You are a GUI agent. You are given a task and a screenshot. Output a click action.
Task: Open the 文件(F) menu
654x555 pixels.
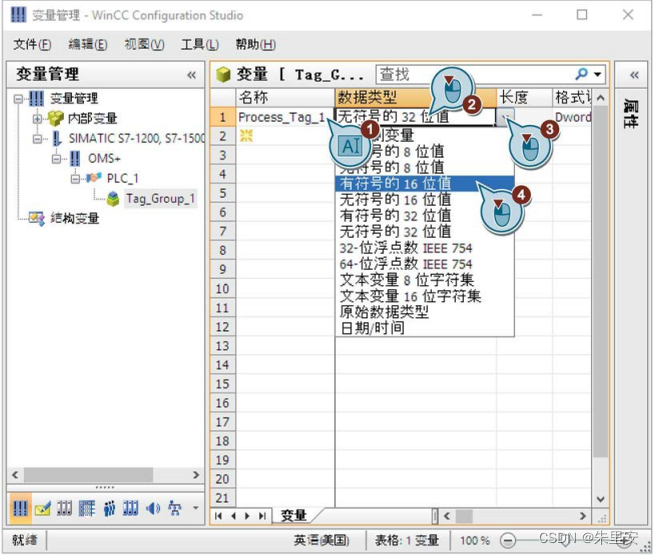(32, 44)
